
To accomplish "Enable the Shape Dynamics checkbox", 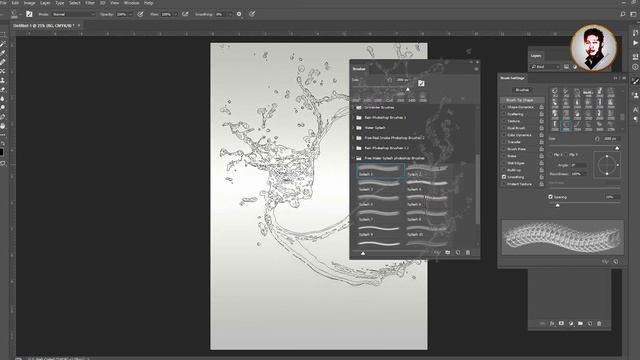I will click(x=504, y=107).
